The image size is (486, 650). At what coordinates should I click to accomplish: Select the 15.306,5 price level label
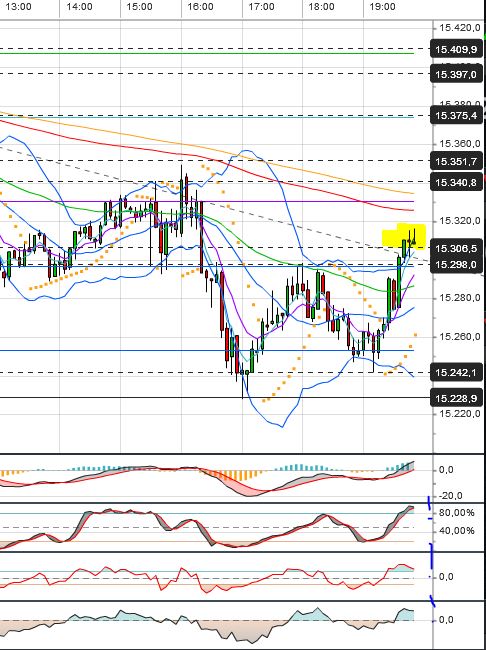pos(457,248)
